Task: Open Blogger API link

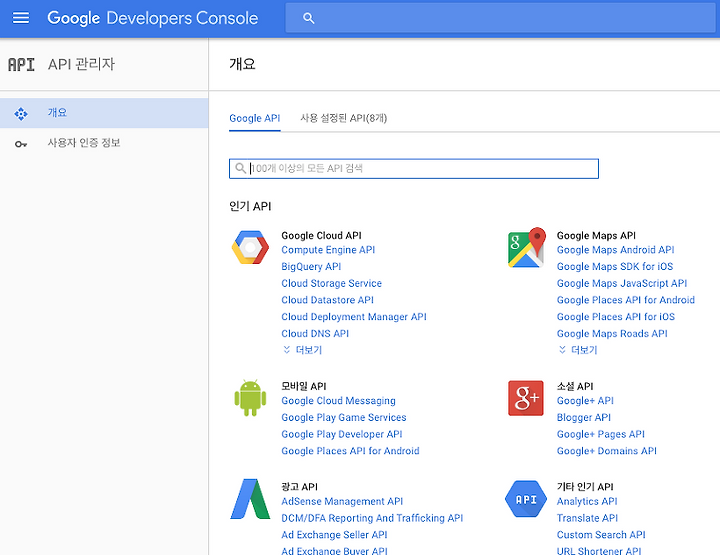Action: 584,417
